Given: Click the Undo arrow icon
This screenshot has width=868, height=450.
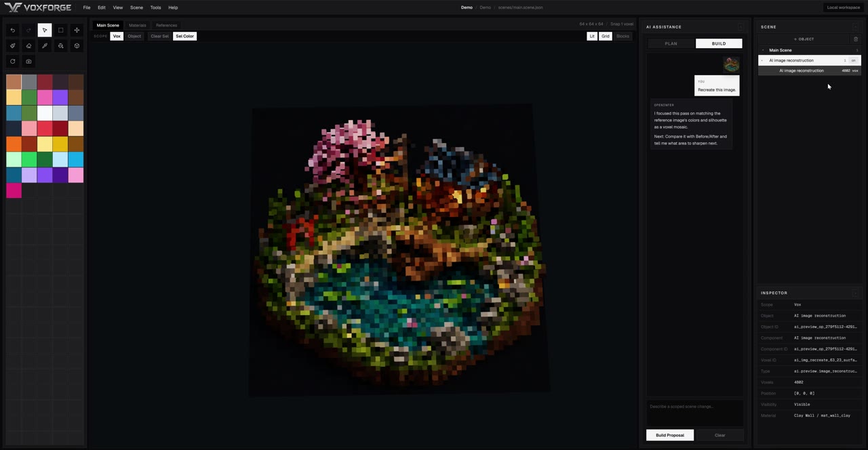Looking at the screenshot, I should (12, 30).
